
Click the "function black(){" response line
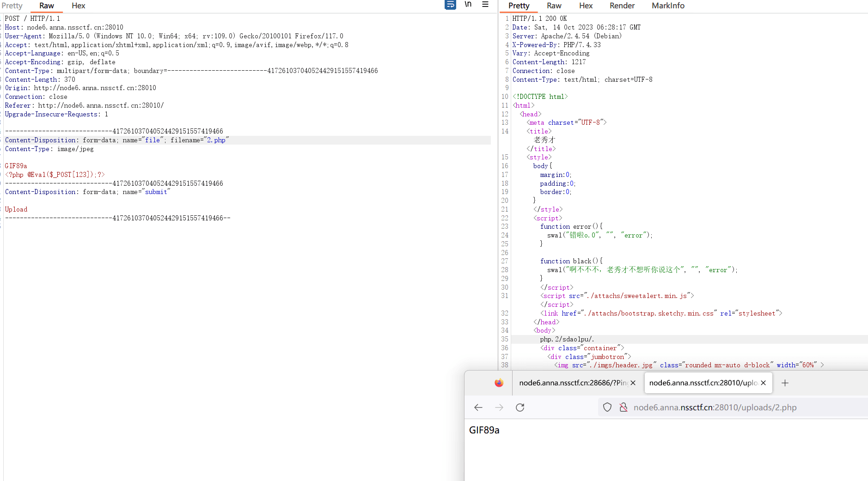pyautogui.click(x=571, y=261)
